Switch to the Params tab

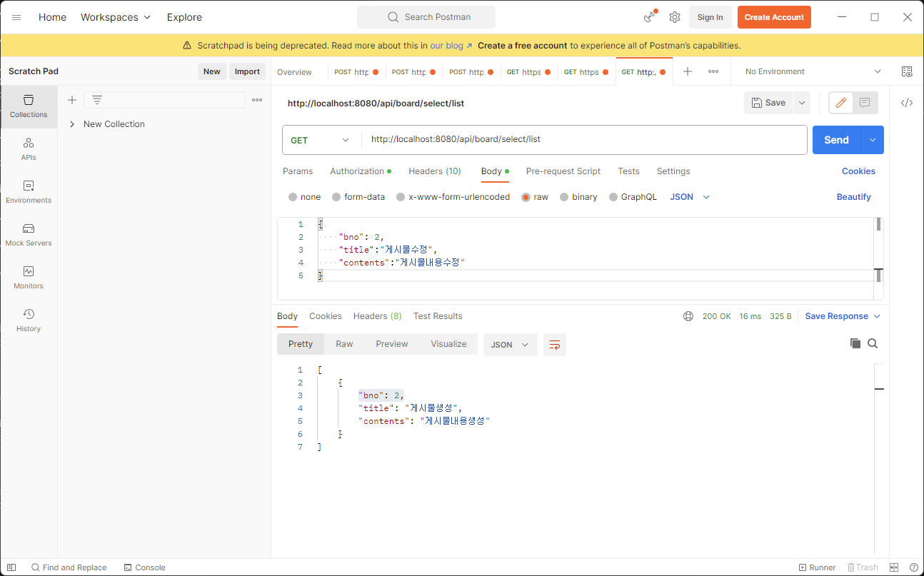point(298,171)
